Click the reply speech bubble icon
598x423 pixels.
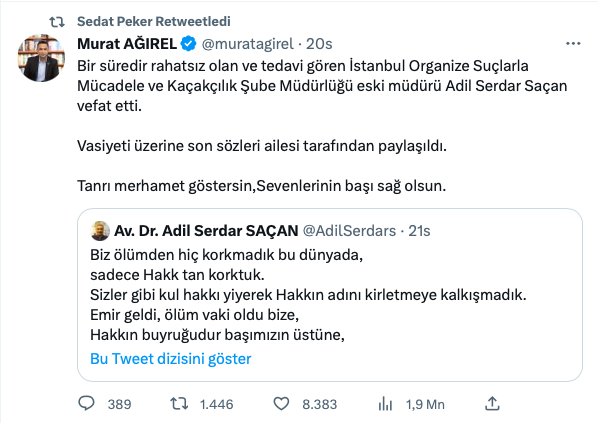[86, 404]
